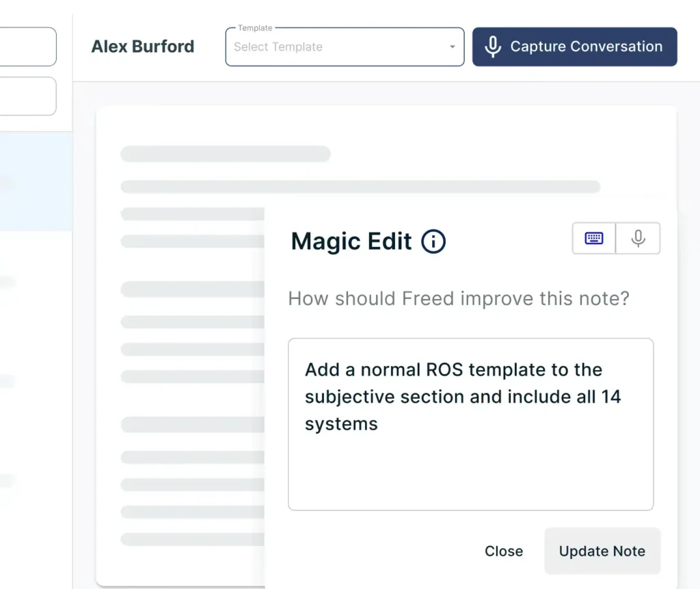Click the Capture Conversation button
The width and height of the screenshot is (700, 589).
pos(574,47)
